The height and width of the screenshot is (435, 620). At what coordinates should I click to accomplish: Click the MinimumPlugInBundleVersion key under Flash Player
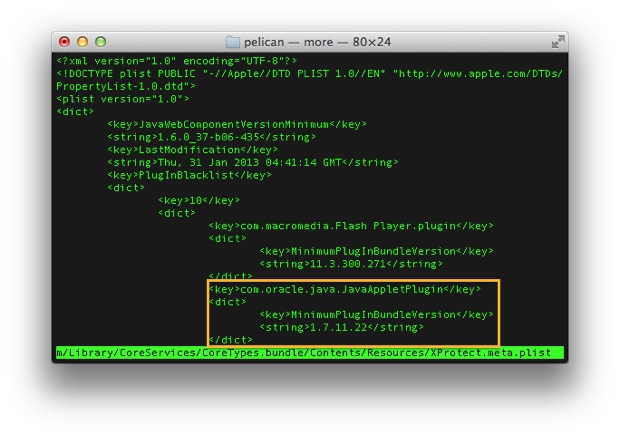pyautogui.click(x=376, y=251)
